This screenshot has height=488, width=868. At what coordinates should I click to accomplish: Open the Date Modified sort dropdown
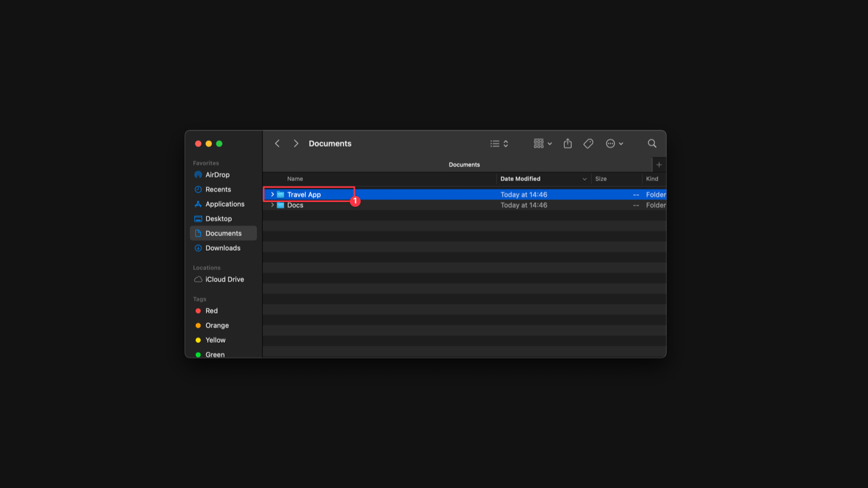(584, 178)
